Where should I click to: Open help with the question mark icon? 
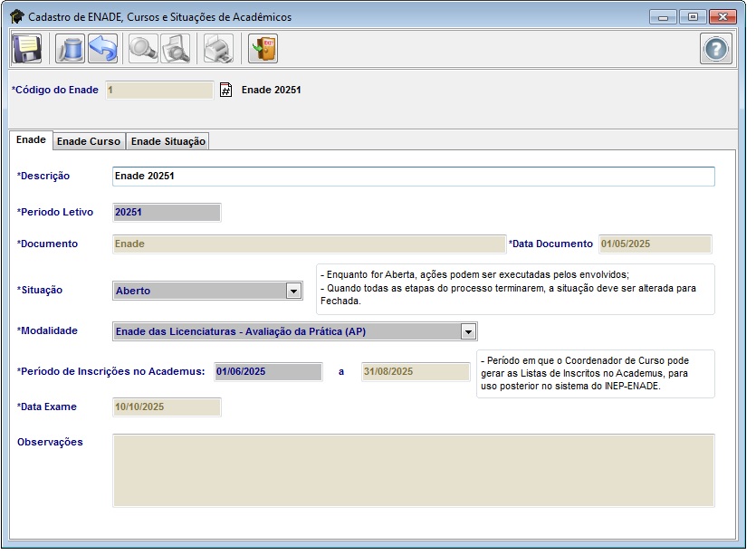click(715, 49)
